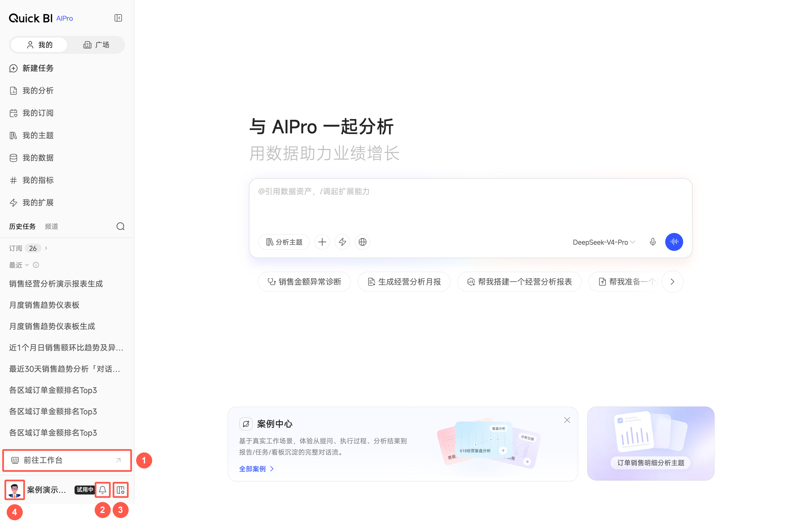The width and height of the screenshot is (807, 532).
Task: Open the layout settings icon beside the bell
Action: 120,490
